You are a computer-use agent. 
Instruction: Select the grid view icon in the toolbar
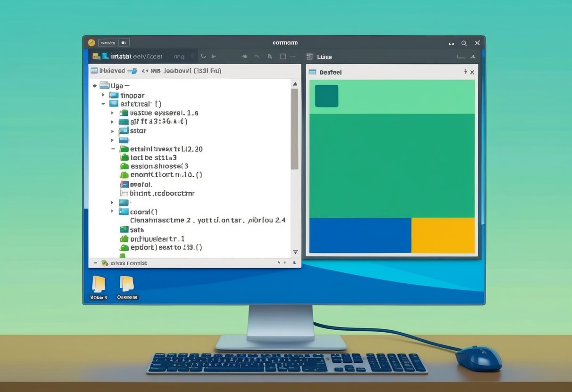click(283, 56)
